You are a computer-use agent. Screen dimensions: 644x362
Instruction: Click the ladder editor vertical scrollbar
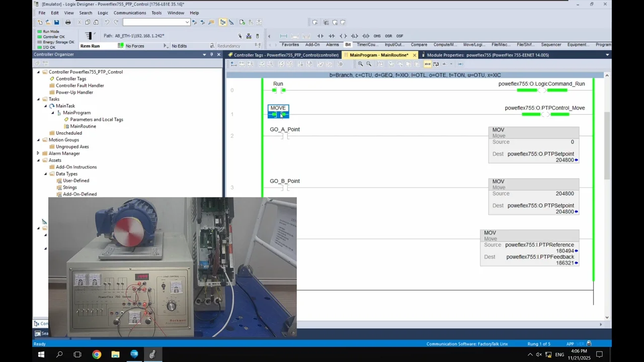pos(607,146)
